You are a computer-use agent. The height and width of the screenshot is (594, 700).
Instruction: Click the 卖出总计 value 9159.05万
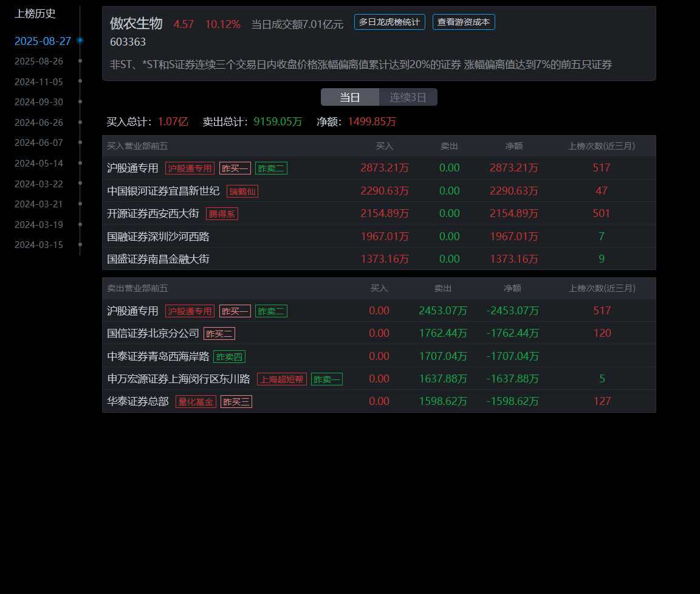point(278,122)
